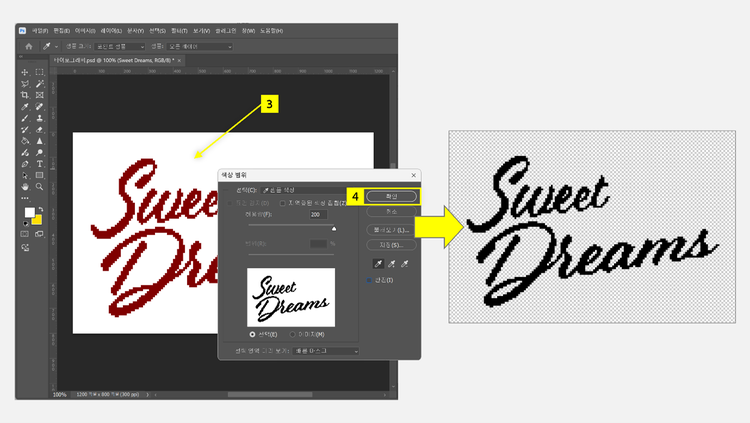Open the 샘플 모든 레이어 dropdown

point(200,46)
